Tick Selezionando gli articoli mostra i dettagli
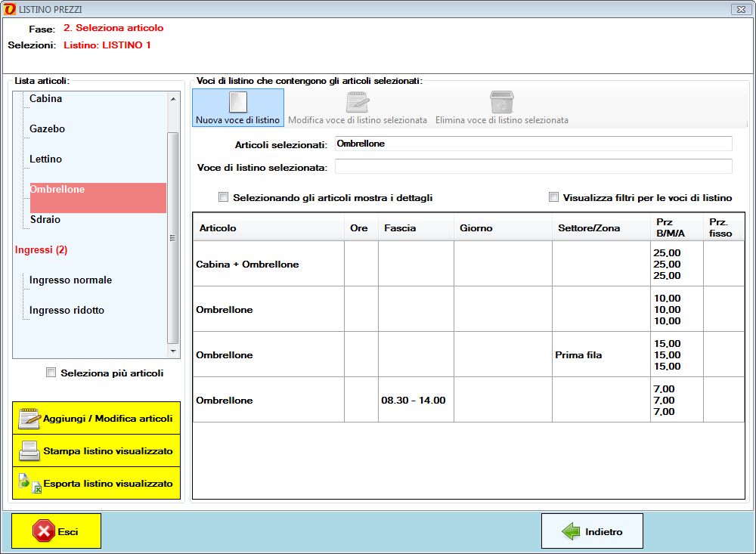The height and width of the screenshot is (554, 756). 223,197
